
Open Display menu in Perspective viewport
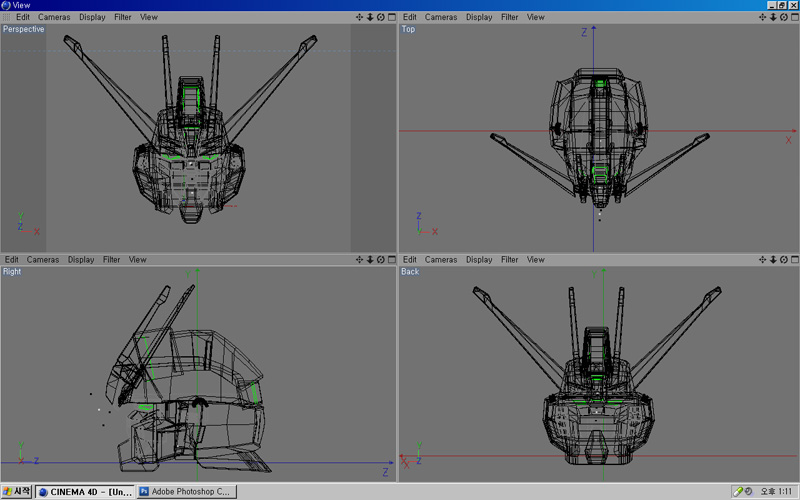point(92,17)
